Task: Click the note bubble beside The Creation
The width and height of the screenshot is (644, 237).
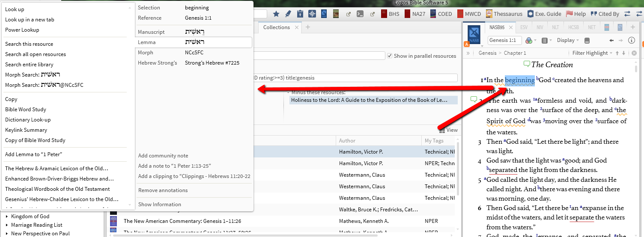Action: pyautogui.click(x=527, y=64)
